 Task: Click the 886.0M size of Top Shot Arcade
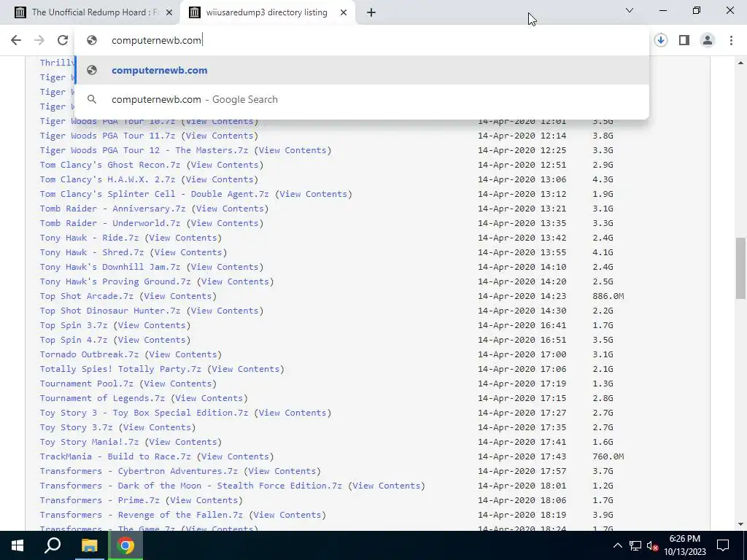pyautogui.click(x=608, y=296)
